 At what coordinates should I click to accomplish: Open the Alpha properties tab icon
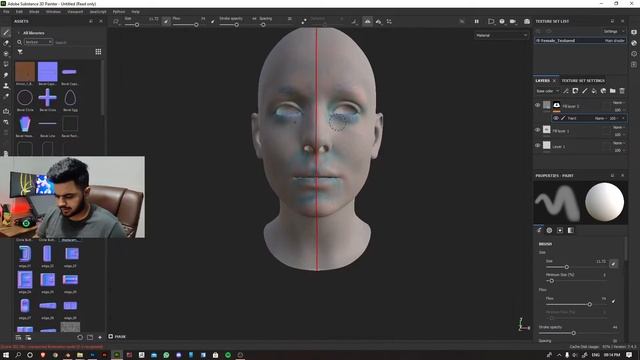coord(549,230)
